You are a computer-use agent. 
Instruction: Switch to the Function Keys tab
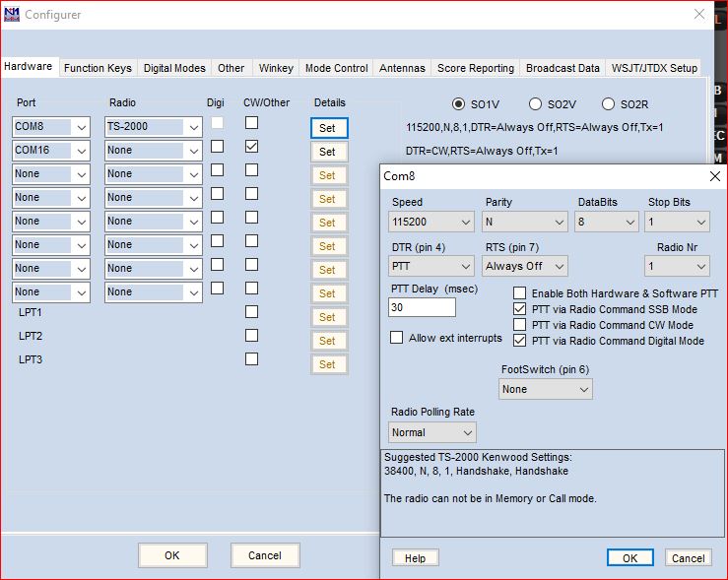click(98, 68)
